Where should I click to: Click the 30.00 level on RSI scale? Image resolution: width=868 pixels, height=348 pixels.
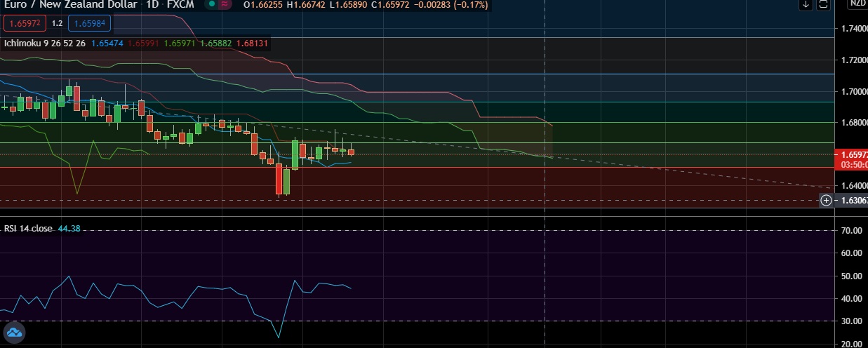coord(852,321)
